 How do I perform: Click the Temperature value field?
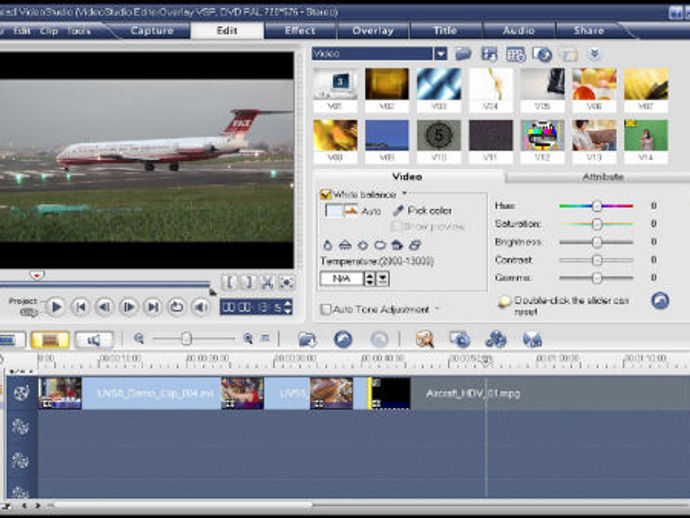(342, 279)
